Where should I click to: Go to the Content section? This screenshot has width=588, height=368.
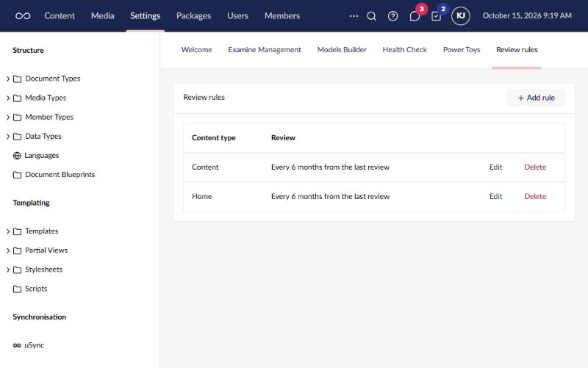[60, 15]
